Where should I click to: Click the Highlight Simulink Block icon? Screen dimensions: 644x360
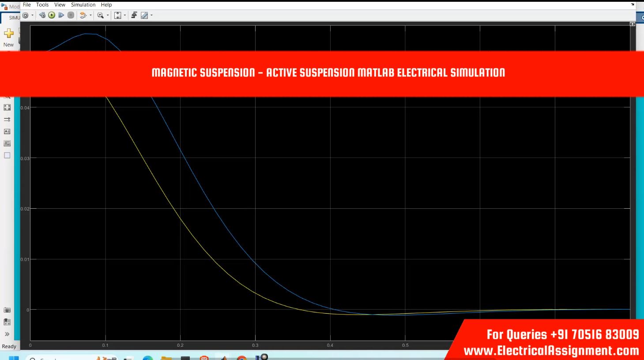(x=83, y=15)
